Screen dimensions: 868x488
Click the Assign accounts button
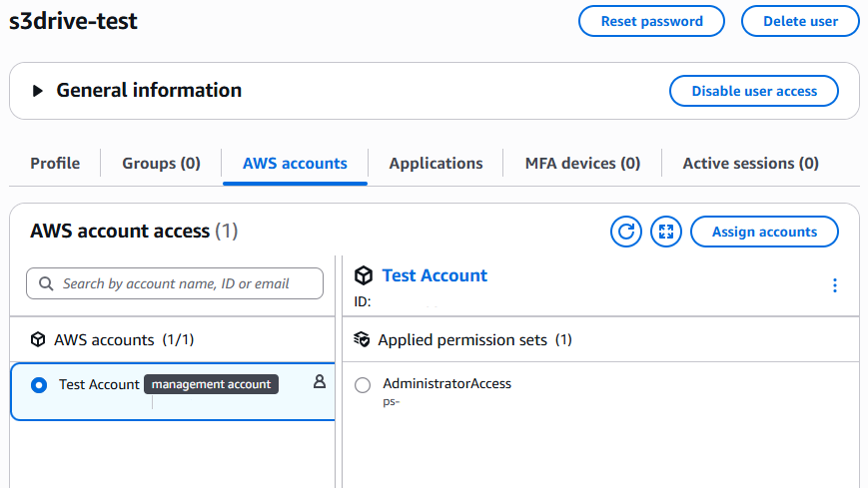click(x=764, y=232)
